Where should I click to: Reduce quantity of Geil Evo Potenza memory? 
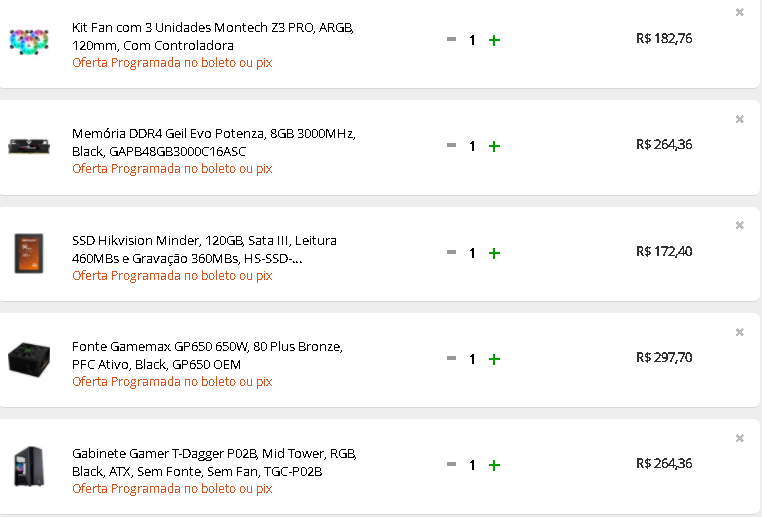tap(451, 145)
